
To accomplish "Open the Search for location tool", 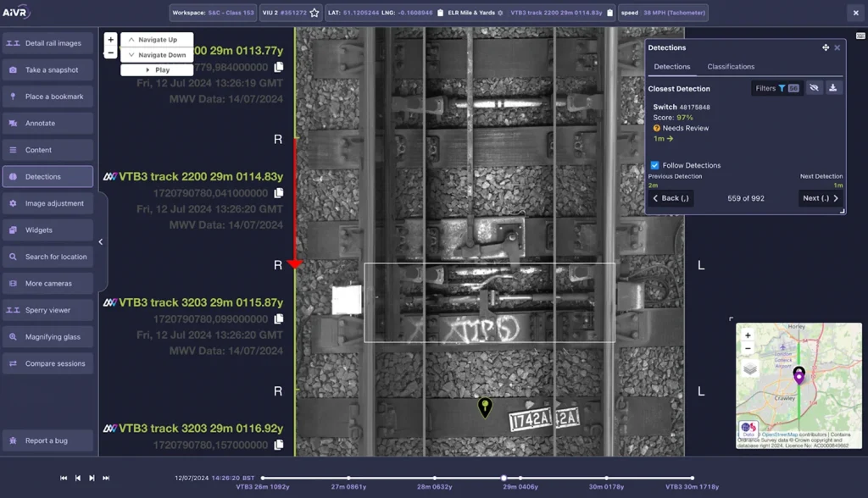I will point(47,256).
